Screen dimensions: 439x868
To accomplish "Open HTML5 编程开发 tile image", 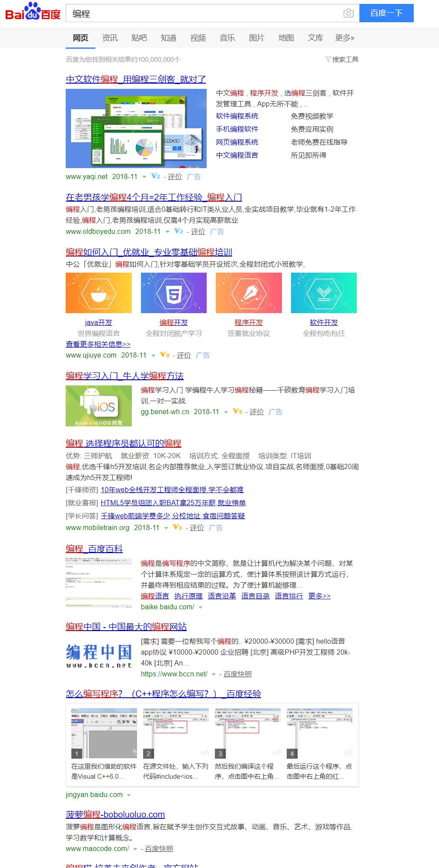I will [174, 293].
